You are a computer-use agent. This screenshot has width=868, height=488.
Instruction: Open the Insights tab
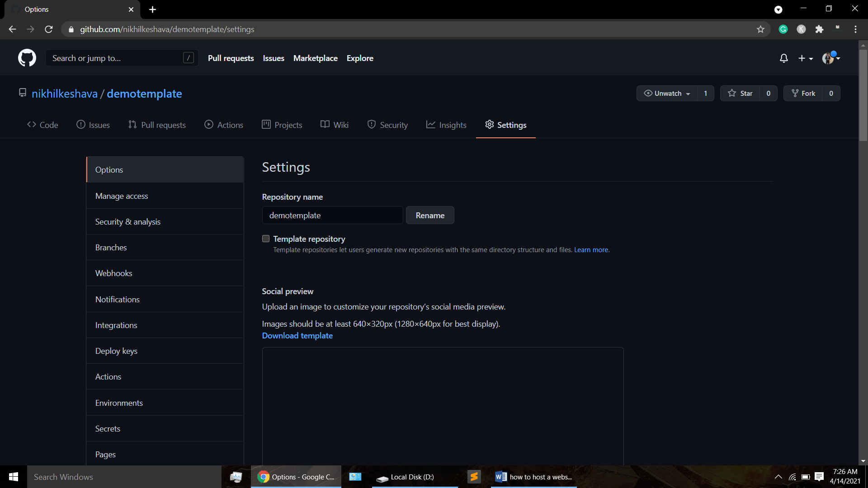pyautogui.click(x=446, y=125)
